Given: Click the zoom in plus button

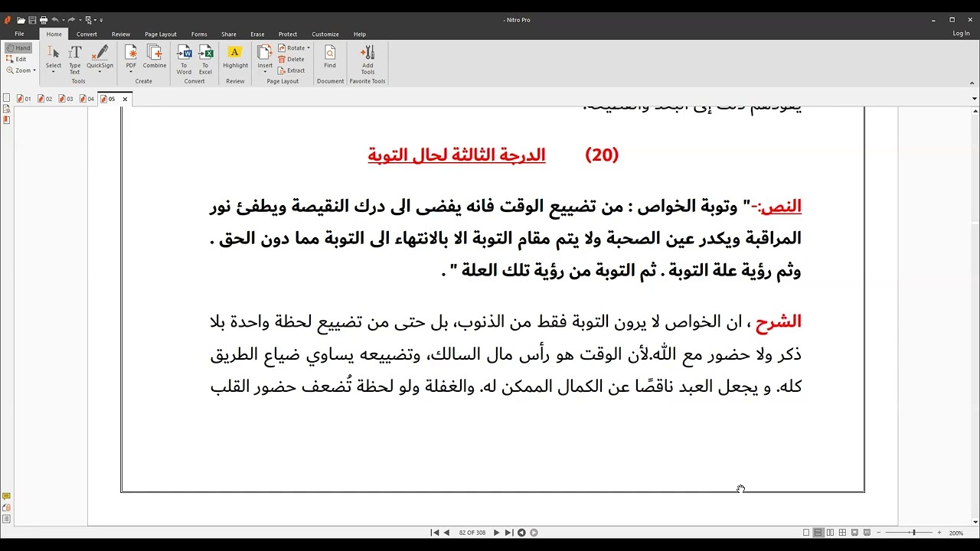Looking at the screenshot, I should [939, 533].
